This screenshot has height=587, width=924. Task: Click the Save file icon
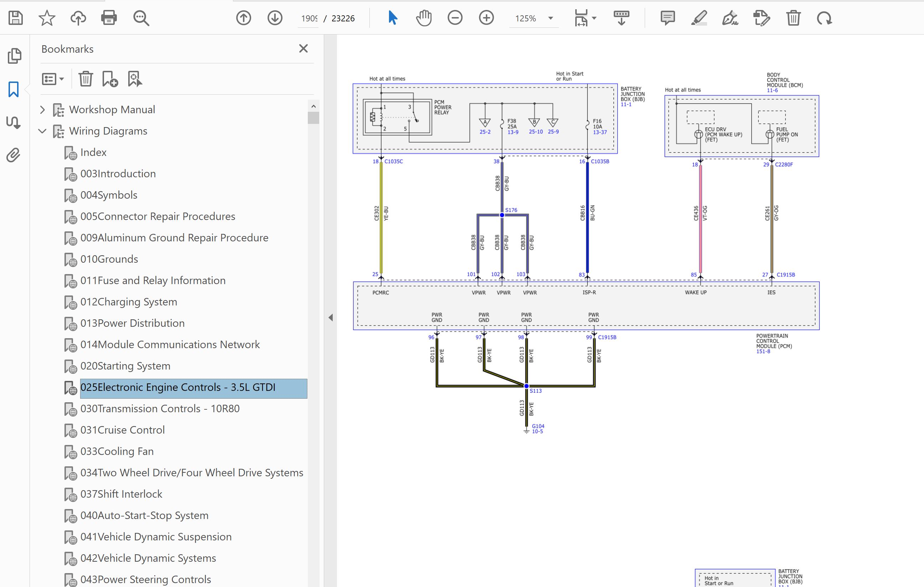[x=16, y=18]
